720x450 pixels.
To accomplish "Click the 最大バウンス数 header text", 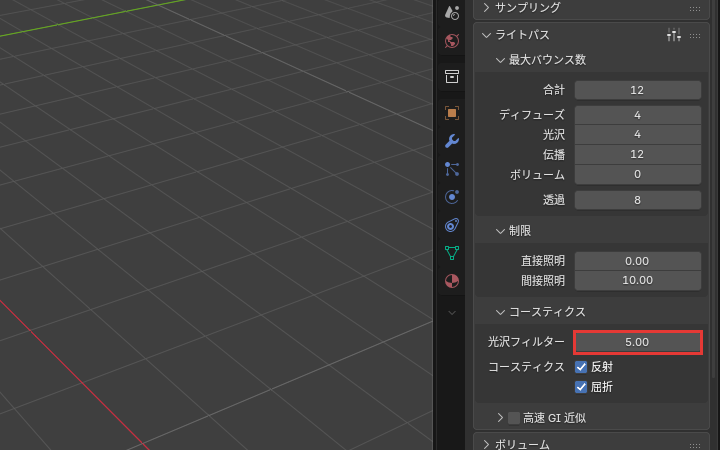I will (547, 60).
